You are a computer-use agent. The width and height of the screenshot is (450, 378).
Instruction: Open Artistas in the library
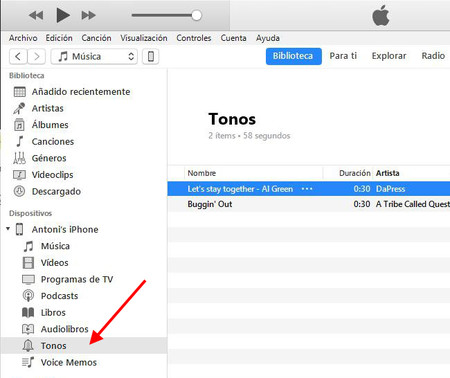48,108
